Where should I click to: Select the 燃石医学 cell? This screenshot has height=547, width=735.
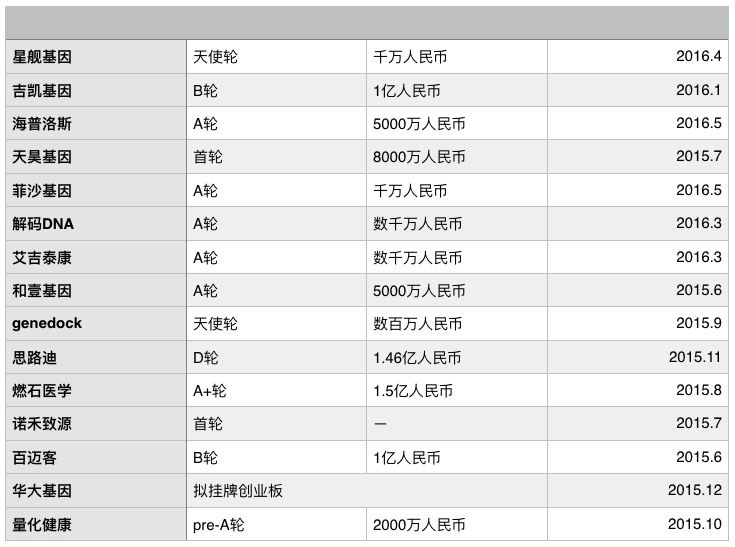[96, 391]
